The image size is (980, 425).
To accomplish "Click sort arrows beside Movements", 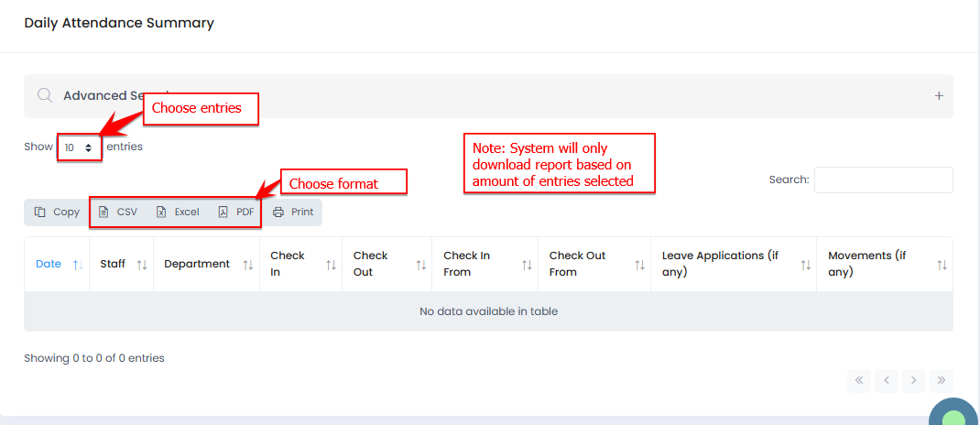I will [x=942, y=265].
